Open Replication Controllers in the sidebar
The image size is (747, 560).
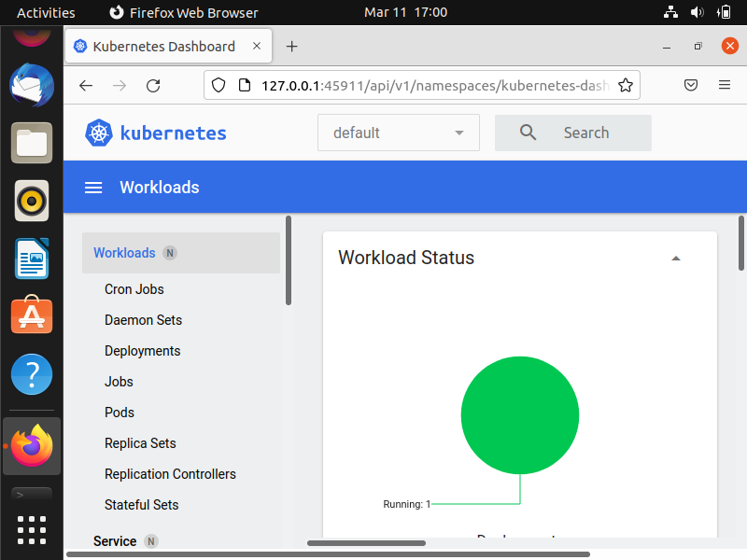tap(170, 474)
